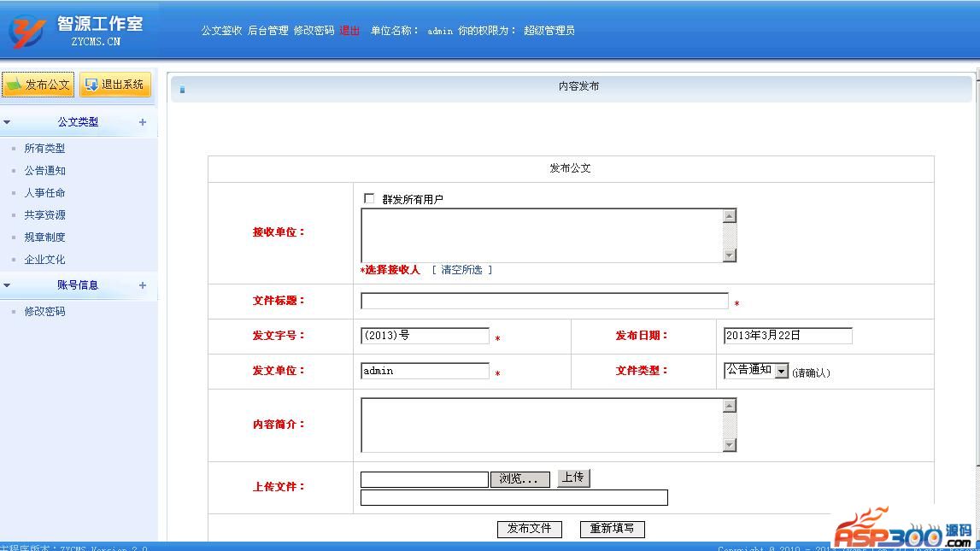Click the 发布公文 form heading

[x=570, y=168]
